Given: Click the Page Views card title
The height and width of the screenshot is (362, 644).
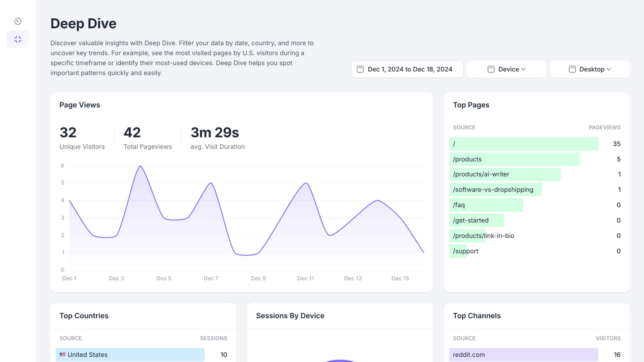Looking at the screenshot, I should coord(80,105).
